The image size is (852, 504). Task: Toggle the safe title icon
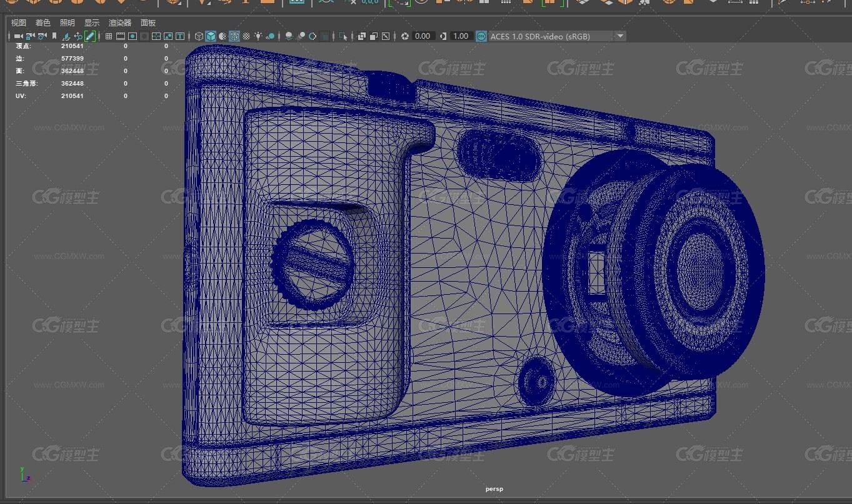pyautogui.click(x=180, y=36)
